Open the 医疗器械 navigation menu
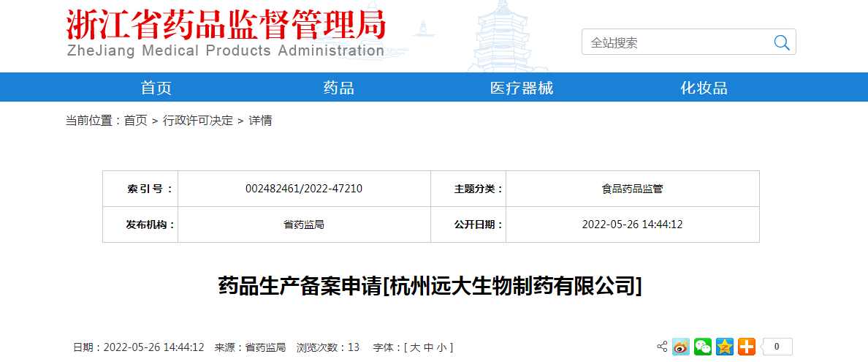This screenshot has height=362, width=868. pos(522,88)
